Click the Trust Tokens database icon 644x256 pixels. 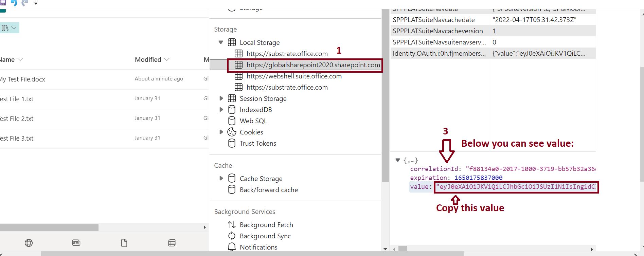(x=232, y=143)
